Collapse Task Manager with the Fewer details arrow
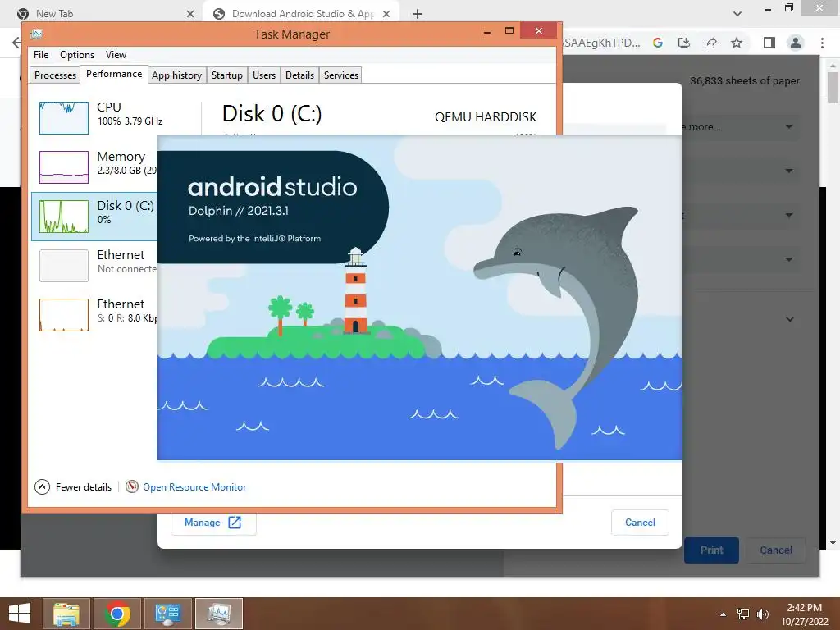This screenshot has width=840, height=630. pos(42,487)
